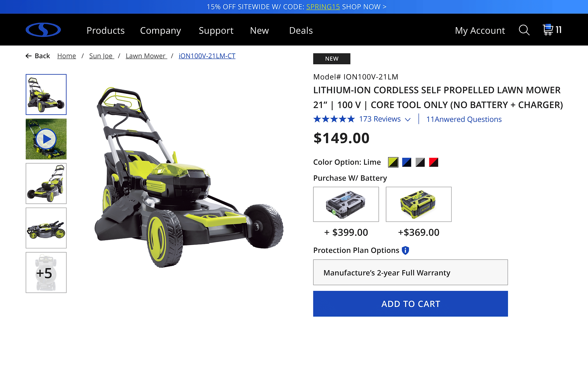This screenshot has height=367, width=588.
Task: Click the five-star rating
Action: pos(334,119)
